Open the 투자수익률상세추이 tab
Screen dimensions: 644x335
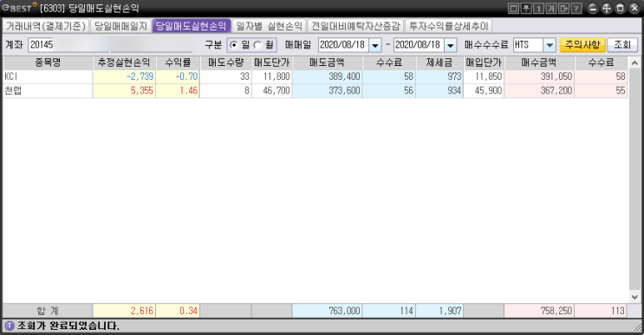[x=449, y=26]
